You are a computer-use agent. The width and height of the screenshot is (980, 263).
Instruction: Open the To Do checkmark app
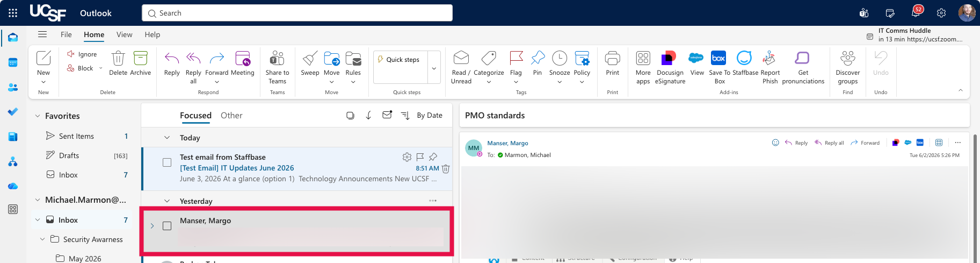point(13,112)
